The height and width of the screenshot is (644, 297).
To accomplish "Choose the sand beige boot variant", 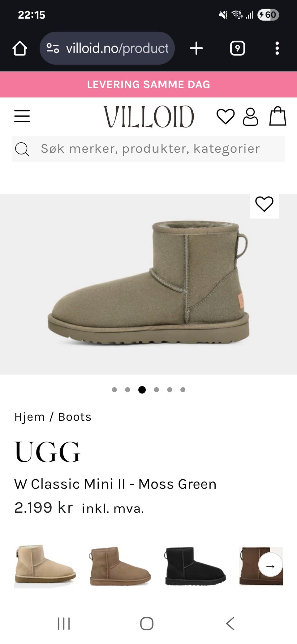I will (x=45, y=566).
